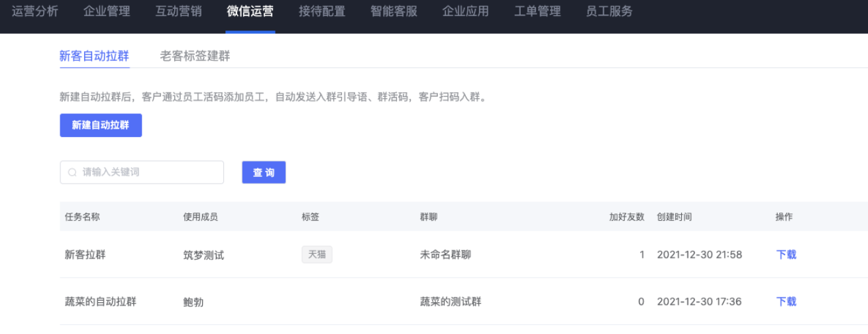Open the 运营分析 menu

pyautogui.click(x=34, y=11)
